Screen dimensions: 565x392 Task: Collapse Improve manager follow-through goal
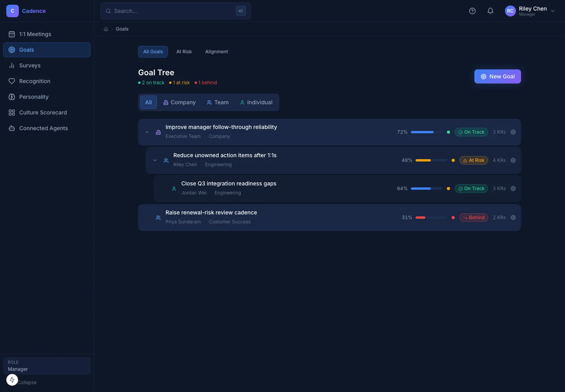(x=147, y=132)
